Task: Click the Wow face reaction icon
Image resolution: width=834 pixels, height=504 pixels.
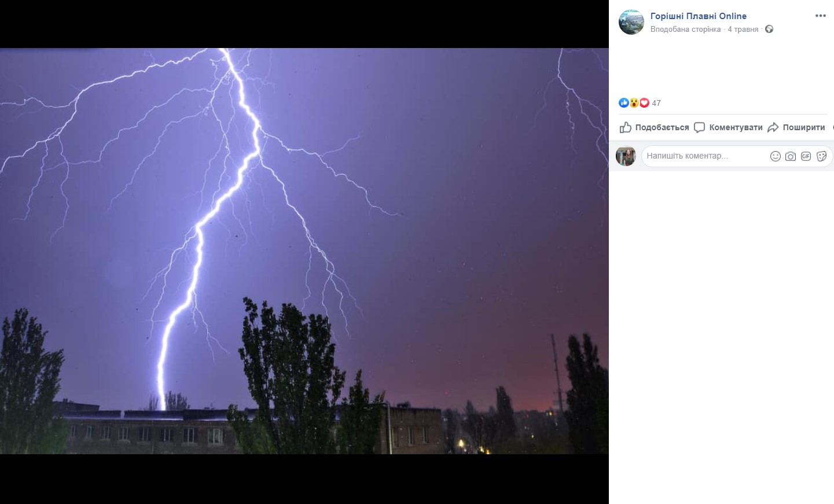Action: pyautogui.click(x=634, y=103)
